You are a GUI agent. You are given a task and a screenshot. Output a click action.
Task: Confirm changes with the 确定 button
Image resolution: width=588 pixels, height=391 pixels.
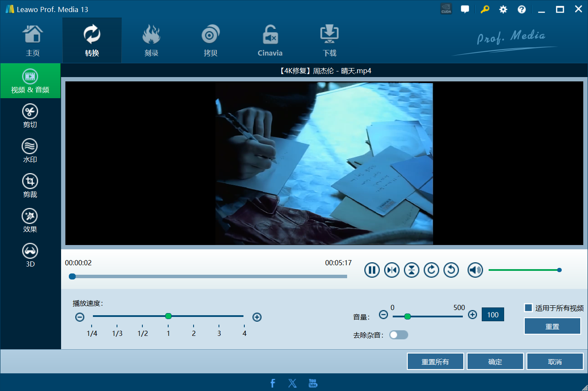[495, 362]
